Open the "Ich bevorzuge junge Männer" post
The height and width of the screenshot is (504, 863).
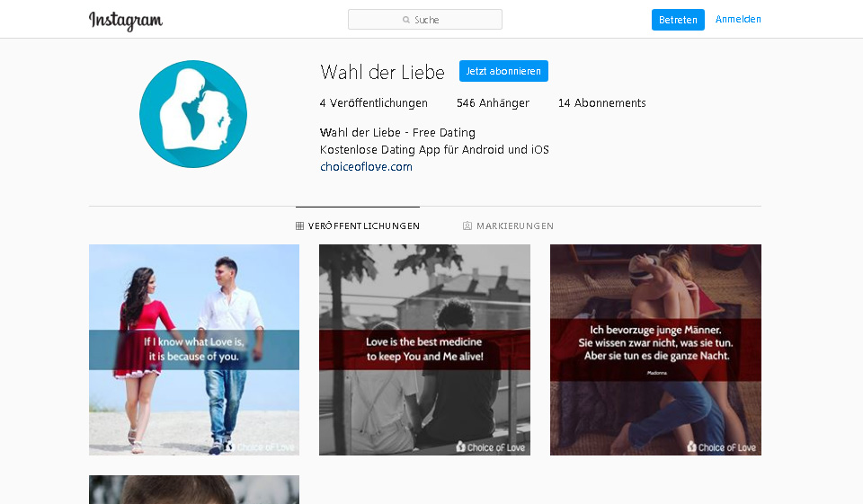pos(655,349)
